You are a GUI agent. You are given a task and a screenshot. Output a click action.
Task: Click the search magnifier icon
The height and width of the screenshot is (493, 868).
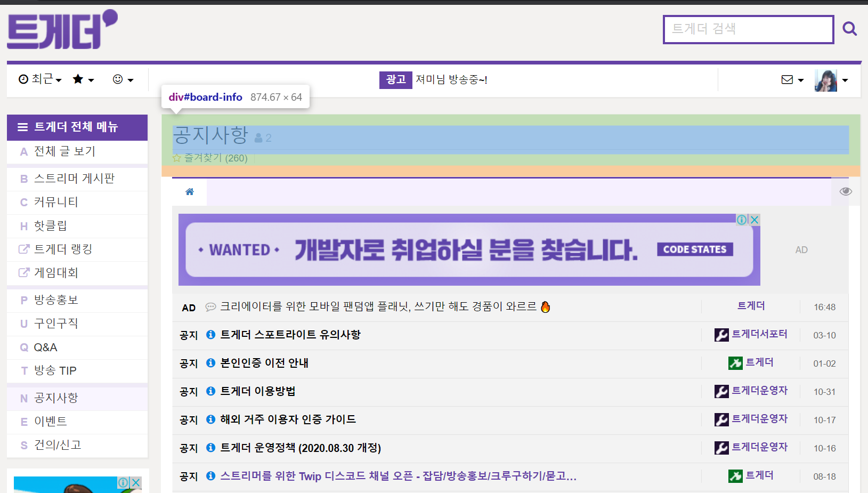click(849, 29)
